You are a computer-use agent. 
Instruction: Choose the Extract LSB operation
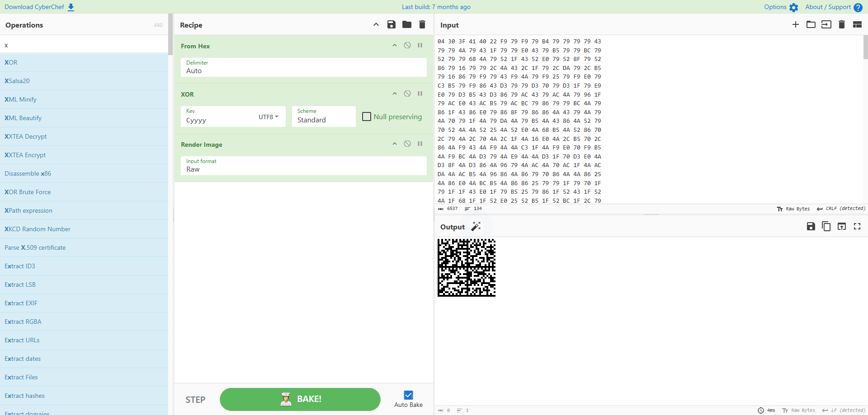[x=20, y=284]
